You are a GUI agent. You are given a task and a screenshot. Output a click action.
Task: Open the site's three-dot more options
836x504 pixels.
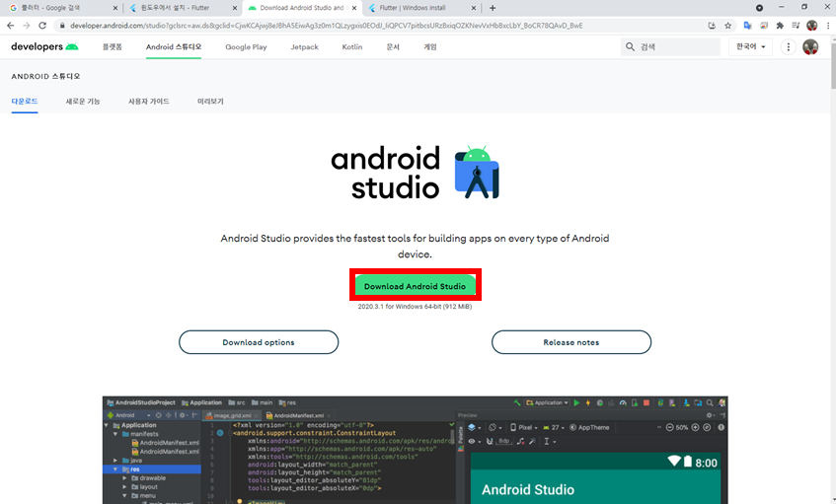(x=789, y=47)
